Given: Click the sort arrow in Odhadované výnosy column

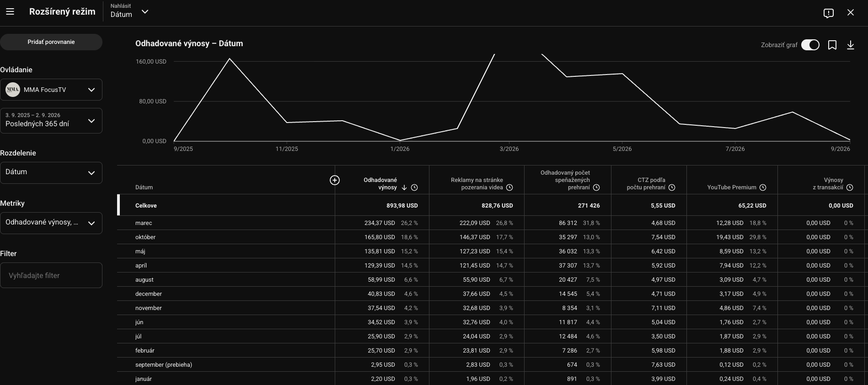Looking at the screenshot, I should (404, 187).
